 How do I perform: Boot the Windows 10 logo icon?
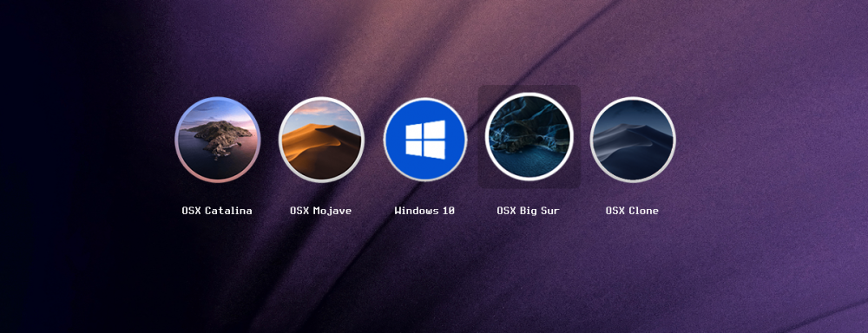coord(425,140)
